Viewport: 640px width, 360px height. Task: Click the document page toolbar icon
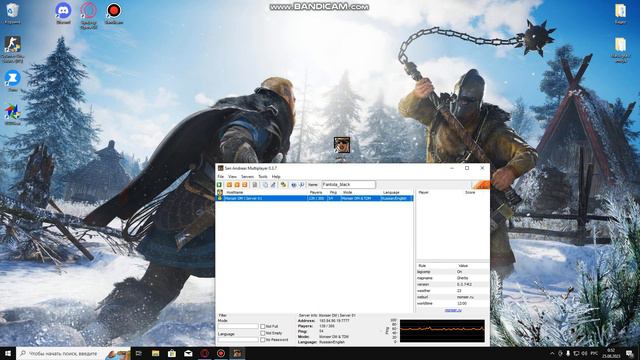pyautogui.click(x=255, y=185)
